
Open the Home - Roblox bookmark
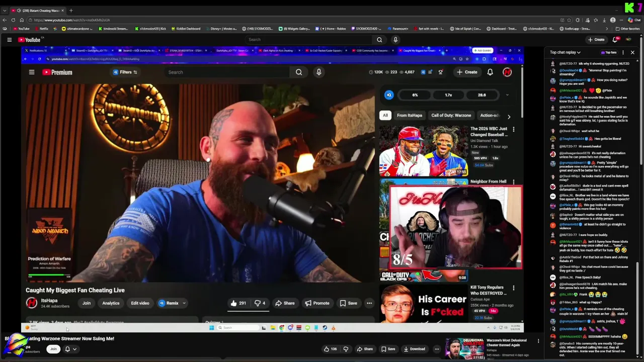(x=331, y=29)
